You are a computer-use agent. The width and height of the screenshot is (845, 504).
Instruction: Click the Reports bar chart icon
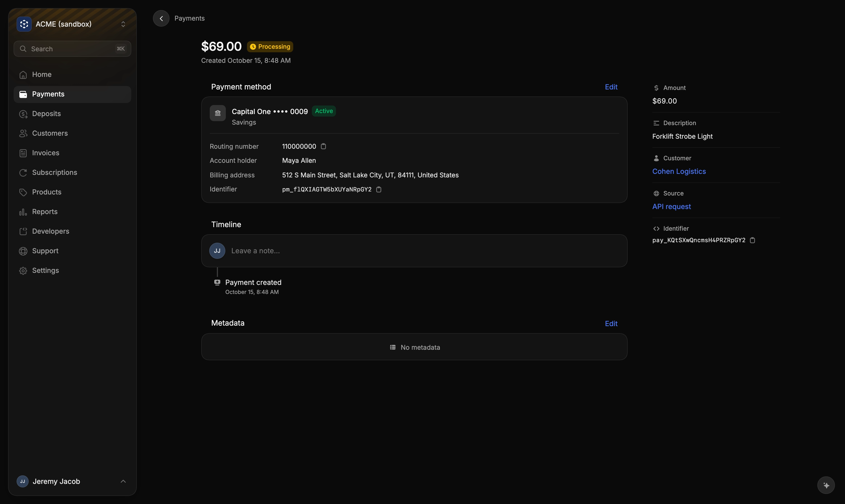pyautogui.click(x=23, y=212)
